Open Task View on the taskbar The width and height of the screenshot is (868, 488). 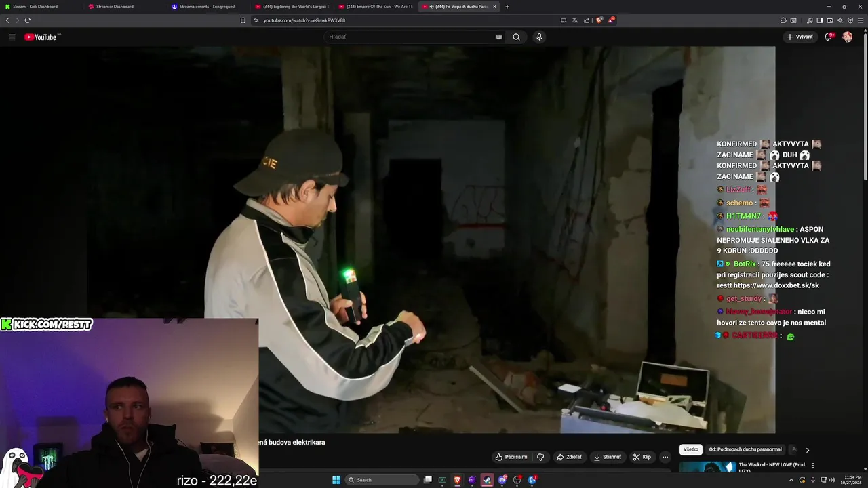pyautogui.click(x=428, y=480)
